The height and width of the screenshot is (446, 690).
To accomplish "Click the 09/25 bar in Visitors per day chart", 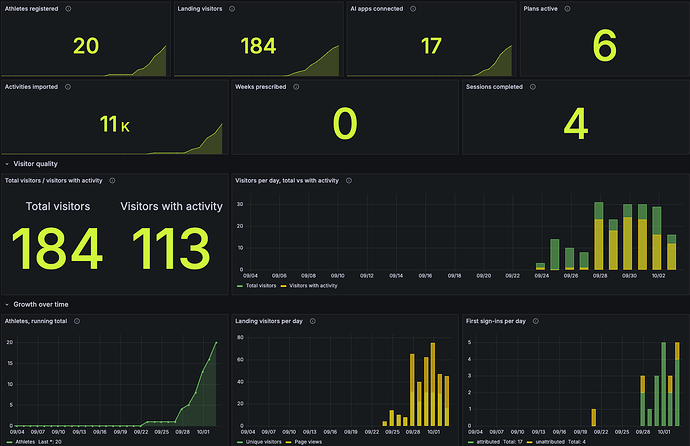I will click(x=554, y=255).
